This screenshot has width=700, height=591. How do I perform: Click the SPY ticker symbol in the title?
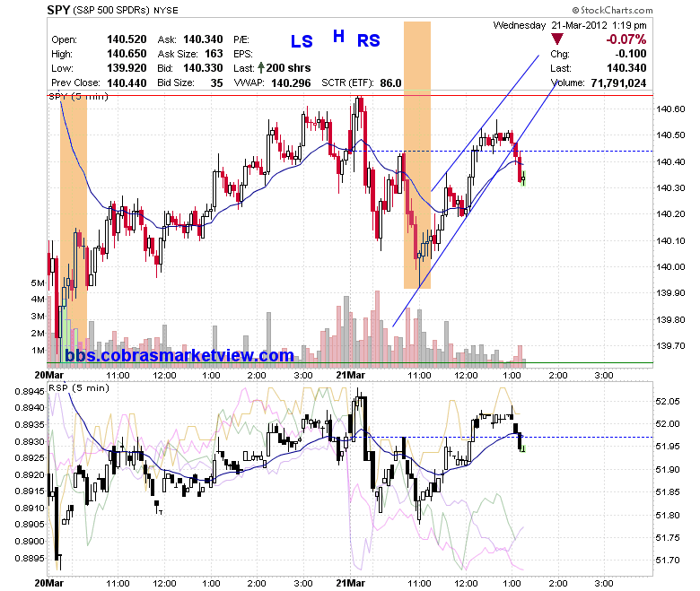[58, 10]
